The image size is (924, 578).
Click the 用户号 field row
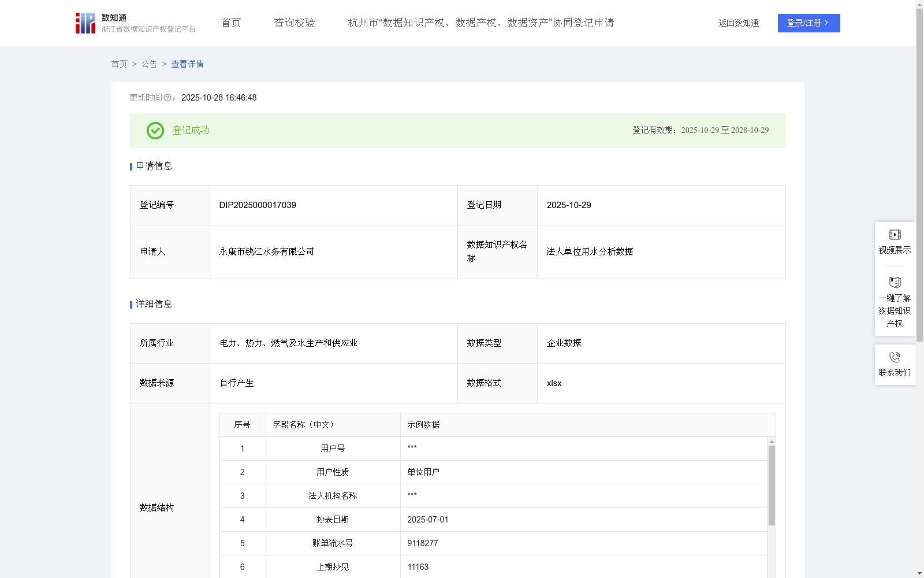[x=493, y=449]
